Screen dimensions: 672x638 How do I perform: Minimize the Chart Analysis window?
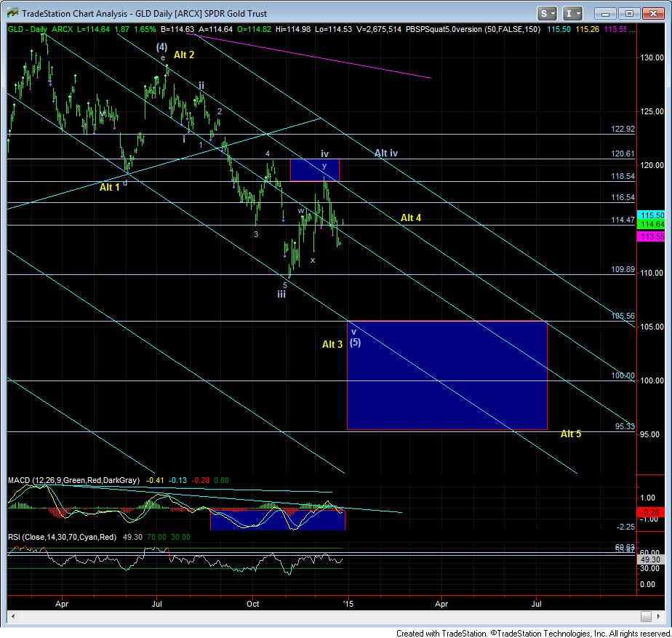pos(604,14)
